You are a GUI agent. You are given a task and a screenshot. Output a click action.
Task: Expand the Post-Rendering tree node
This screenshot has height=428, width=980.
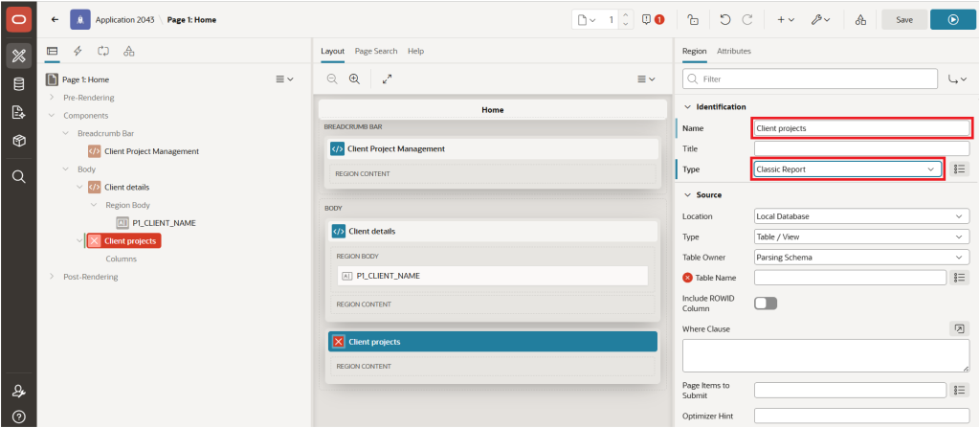point(52,277)
